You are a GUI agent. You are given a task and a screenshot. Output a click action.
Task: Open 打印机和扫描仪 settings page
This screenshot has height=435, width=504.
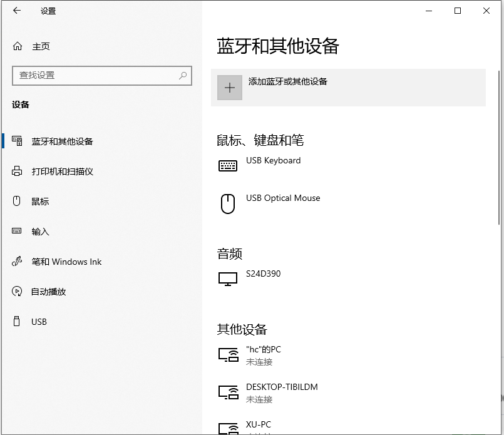pos(62,171)
